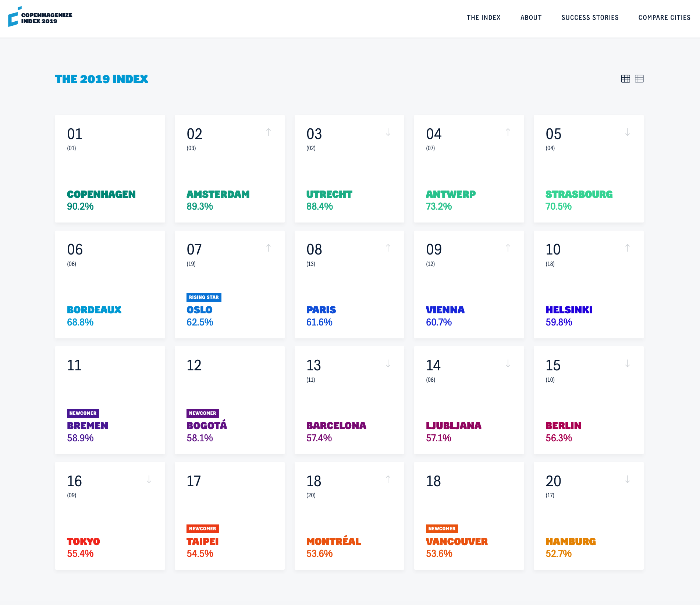
Task: Click Oslo's previous rank (19)
Action: [191, 264]
